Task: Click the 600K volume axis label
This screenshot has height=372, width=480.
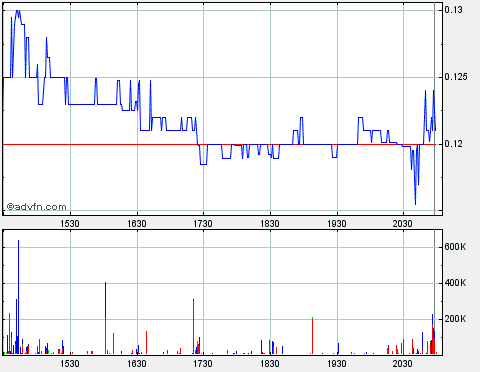Action: click(455, 247)
